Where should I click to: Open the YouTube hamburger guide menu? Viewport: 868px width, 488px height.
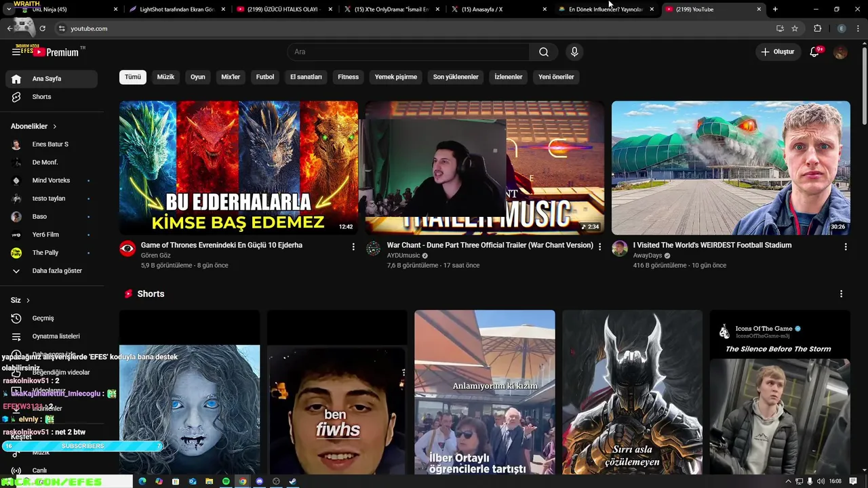click(16, 52)
